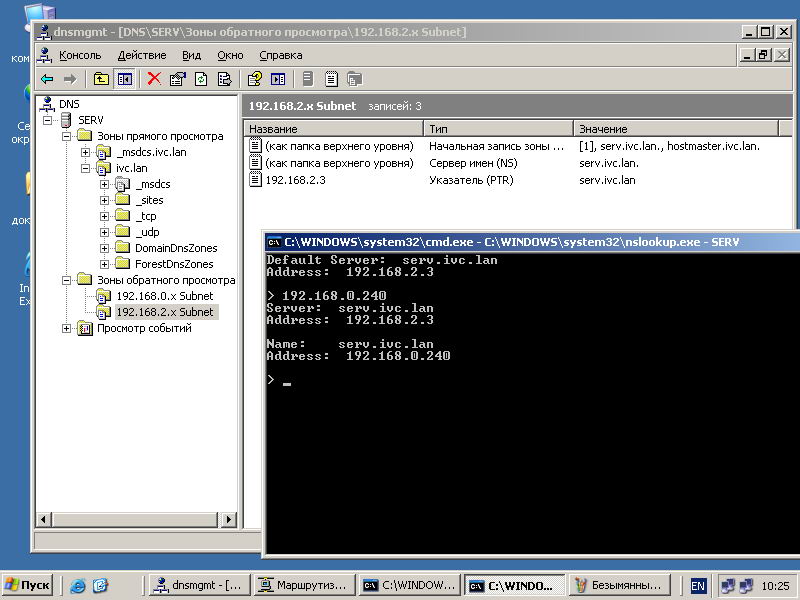
Task: Select the 192.168.2.3 PTR record
Action: [x=295, y=180]
